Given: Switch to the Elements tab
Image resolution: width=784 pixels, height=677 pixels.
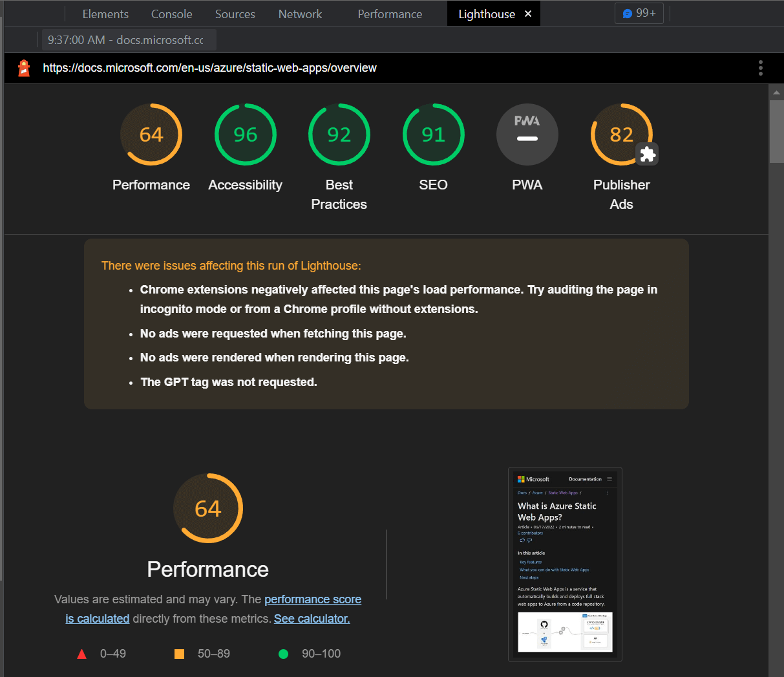Looking at the screenshot, I should click(105, 14).
